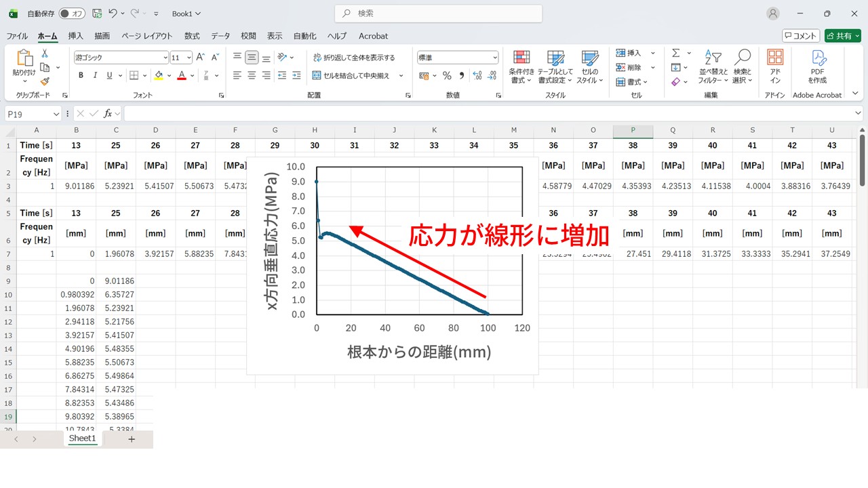The height and width of the screenshot is (488, 868).
Task: Click the Copy icon in clipboard group
Action: click(x=45, y=67)
